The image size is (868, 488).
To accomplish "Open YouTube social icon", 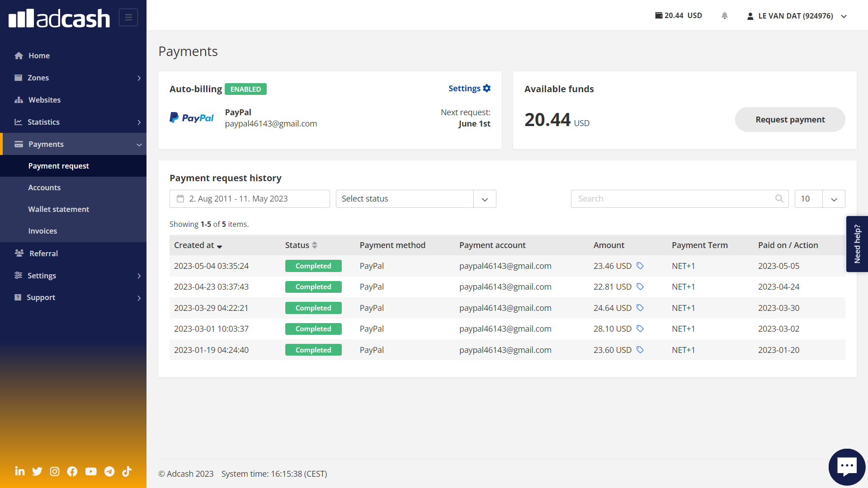I will point(91,471).
